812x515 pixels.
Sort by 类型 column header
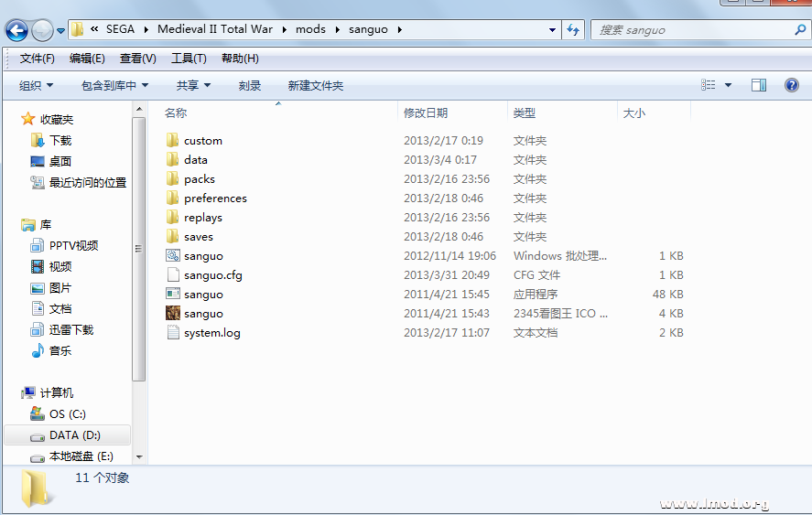[524, 113]
